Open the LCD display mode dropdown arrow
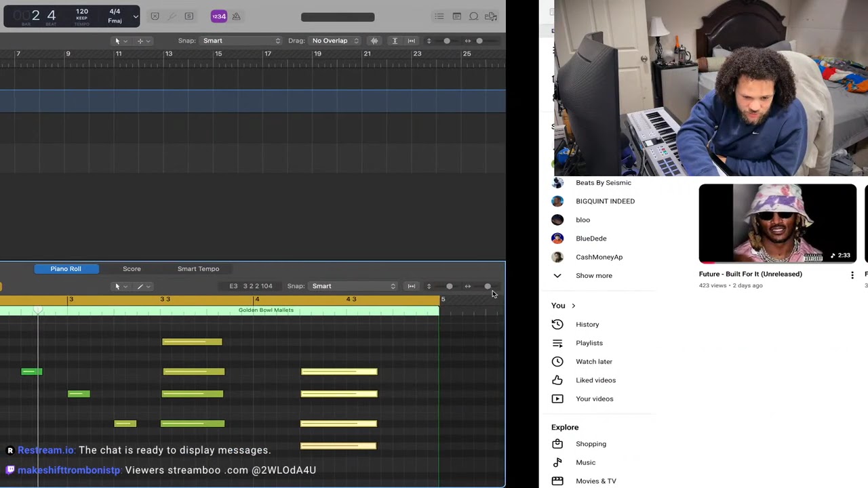Screen dimensions: 868x488 (x=136, y=16)
